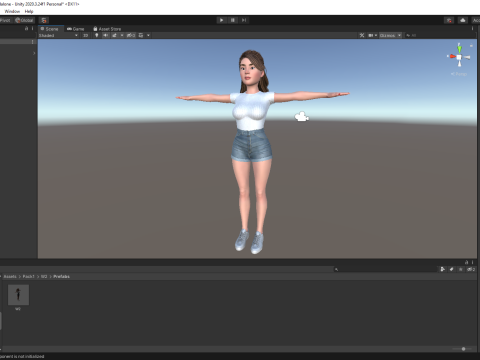480x360 pixels.
Task: Open the Window menu
Action: point(12,11)
